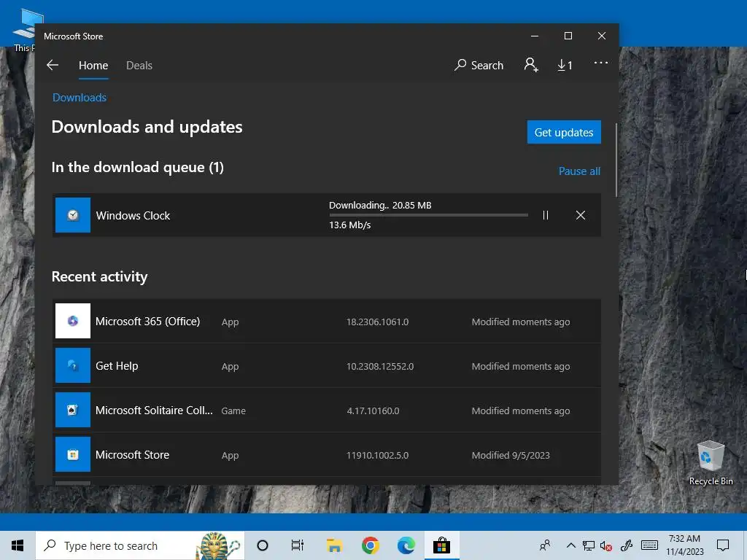Click the muted volume tray icon
Viewport: 747px width, 560px height.
point(606,545)
